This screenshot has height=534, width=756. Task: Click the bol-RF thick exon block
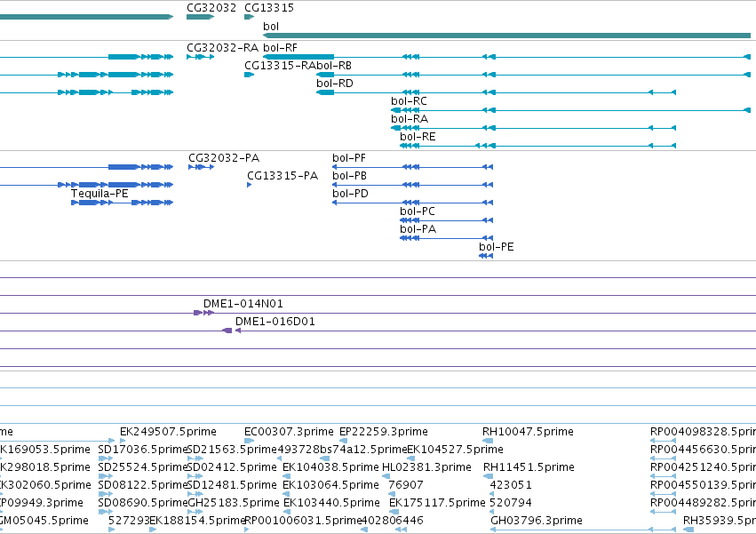pyautogui.click(x=298, y=57)
